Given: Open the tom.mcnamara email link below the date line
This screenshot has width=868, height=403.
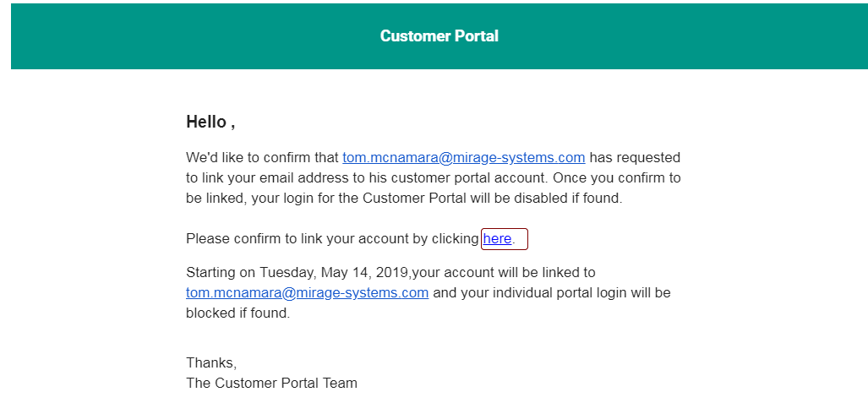Looking at the screenshot, I should (x=307, y=293).
